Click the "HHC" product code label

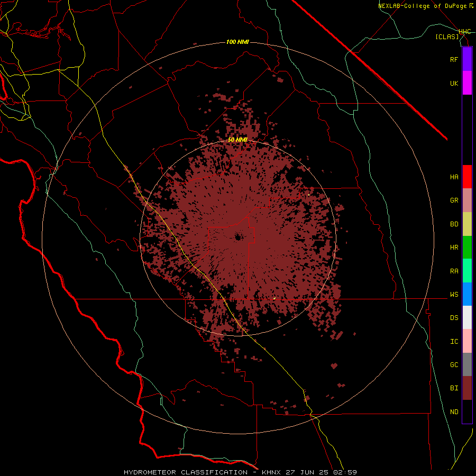[465, 32]
